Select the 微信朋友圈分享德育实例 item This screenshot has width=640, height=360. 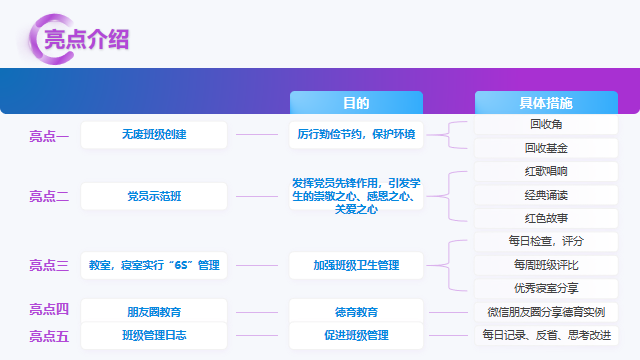[x=546, y=312]
